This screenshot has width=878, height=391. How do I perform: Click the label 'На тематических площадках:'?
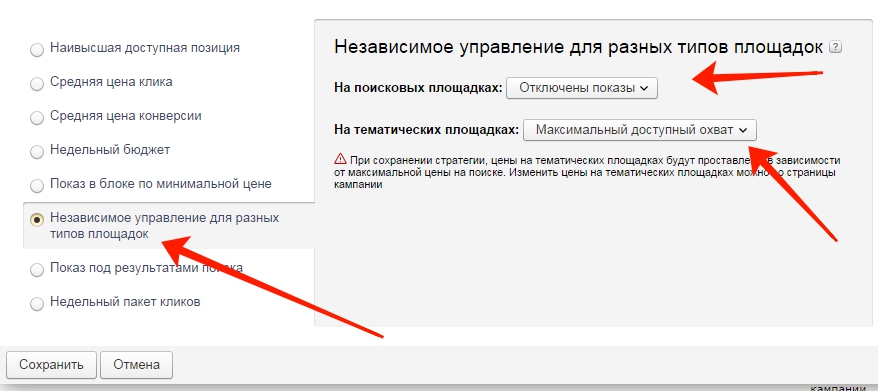pyautogui.click(x=427, y=130)
